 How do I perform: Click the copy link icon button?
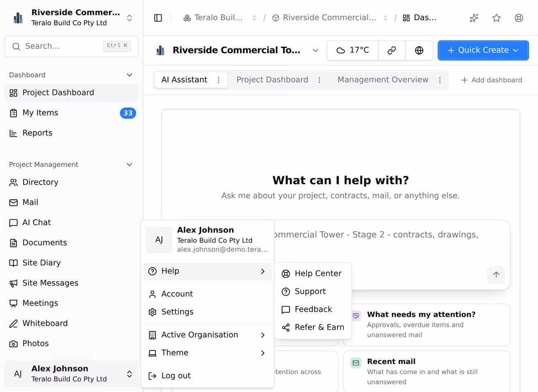392,50
